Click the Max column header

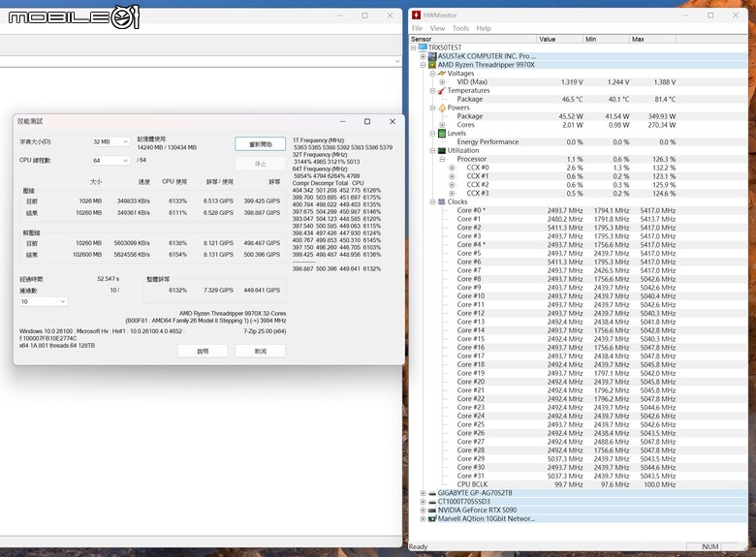click(x=653, y=39)
